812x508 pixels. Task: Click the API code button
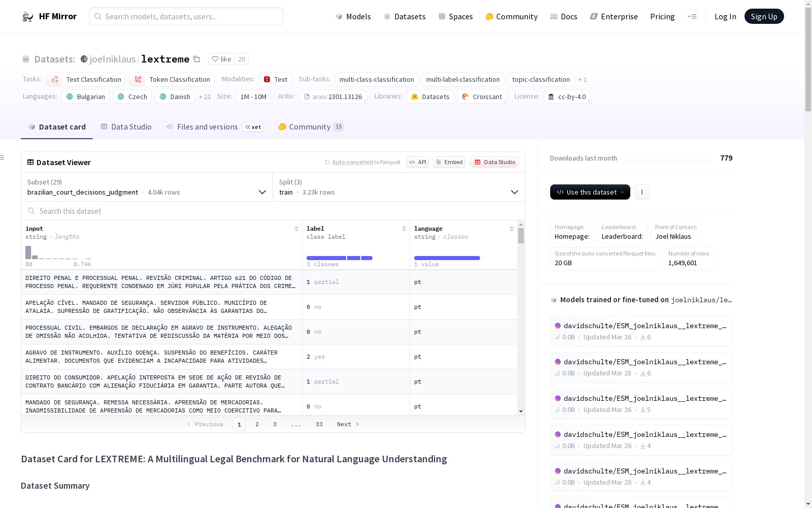[417, 162]
